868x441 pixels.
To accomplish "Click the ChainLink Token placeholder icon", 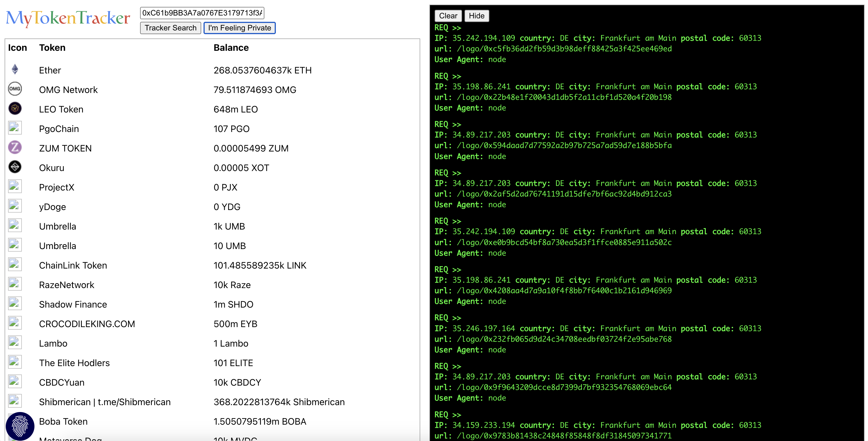I will click(x=15, y=265).
